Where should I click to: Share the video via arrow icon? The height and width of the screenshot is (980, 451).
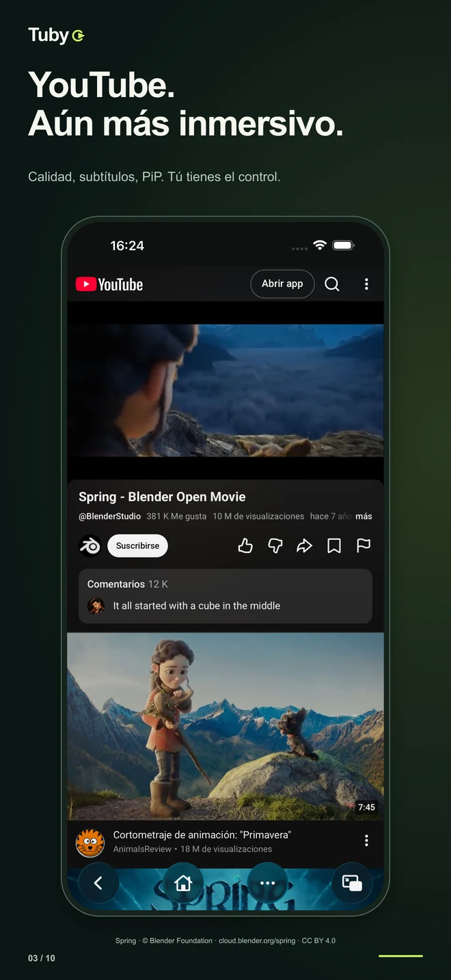304,545
